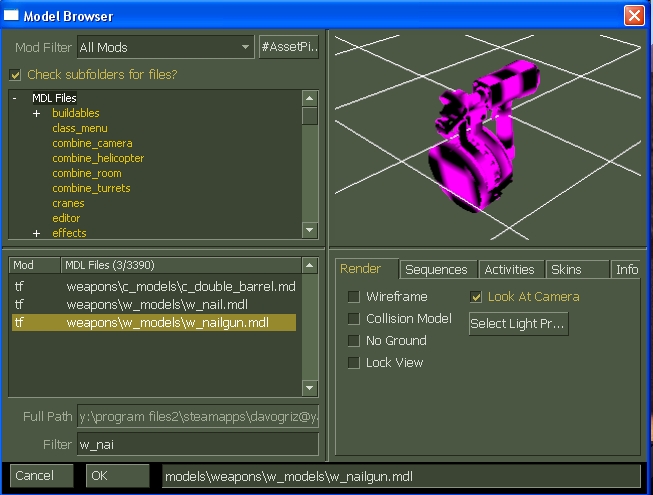Click the Model Browser window icon
The height and width of the screenshot is (495, 653).
(x=11, y=15)
